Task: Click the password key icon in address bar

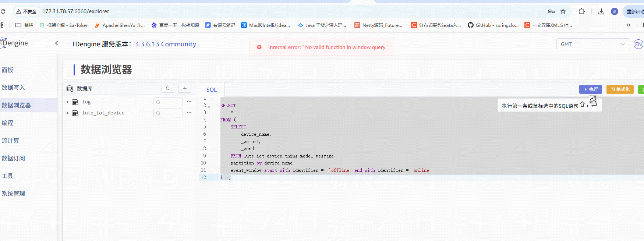Action: 551,11
